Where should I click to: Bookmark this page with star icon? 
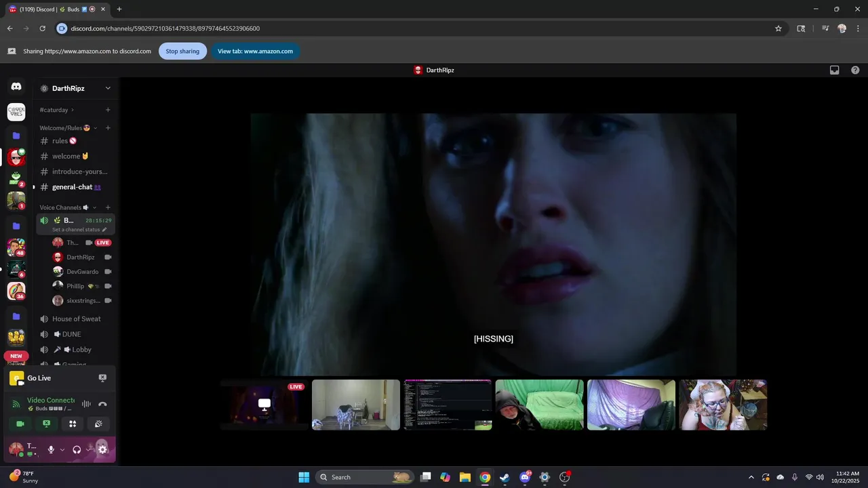coord(778,28)
